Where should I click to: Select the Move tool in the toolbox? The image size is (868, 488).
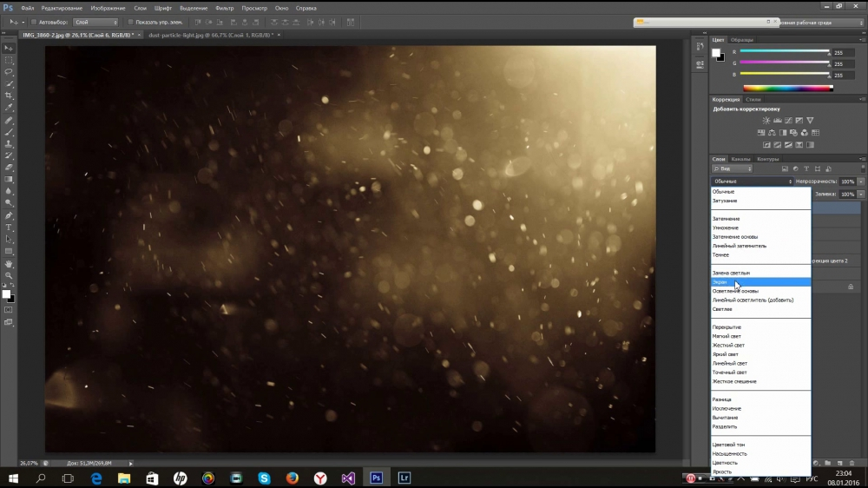9,48
